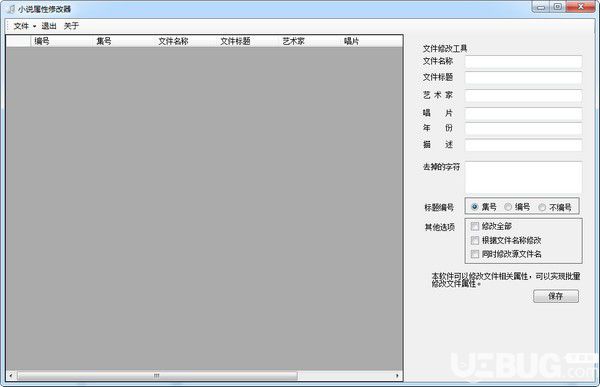Click the scrollbar left arrow

11,376
